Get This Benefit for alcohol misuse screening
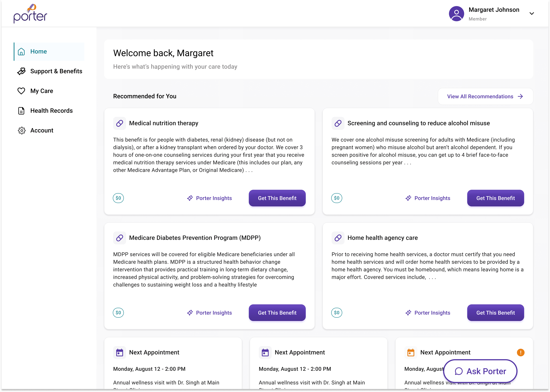This screenshot has width=550, height=392. [495, 198]
